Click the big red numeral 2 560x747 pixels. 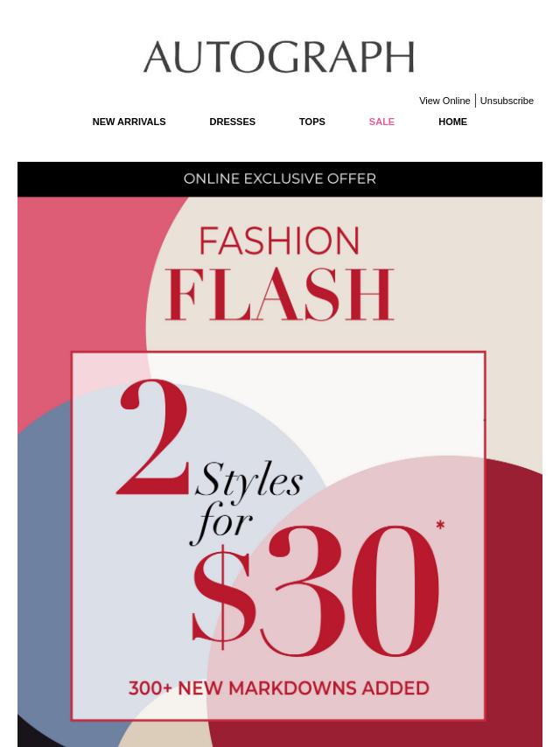pyautogui.click(x=152, y=436)
